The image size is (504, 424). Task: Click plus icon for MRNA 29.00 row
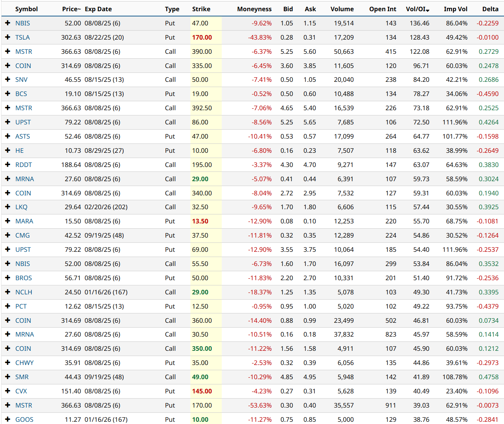[7, 179]
